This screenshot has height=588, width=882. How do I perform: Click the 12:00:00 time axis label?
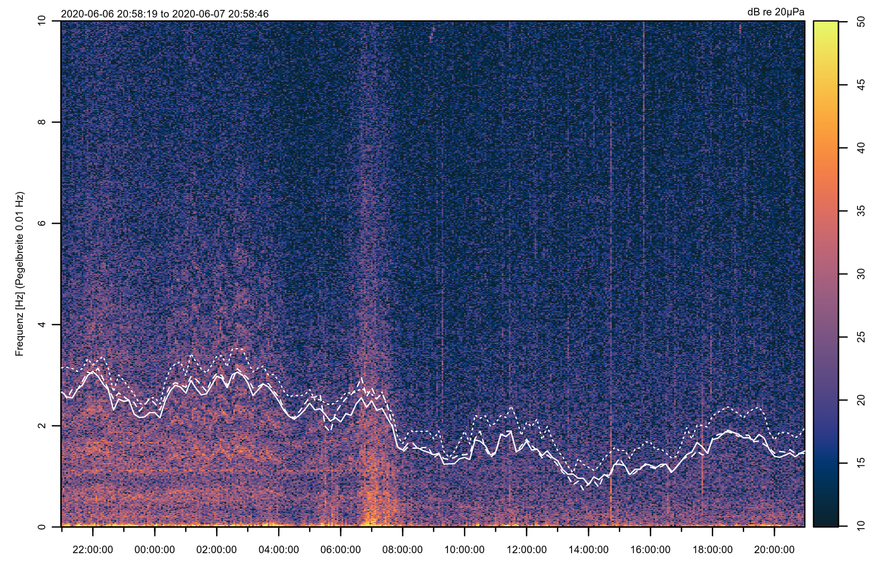(x=526, y=550)
